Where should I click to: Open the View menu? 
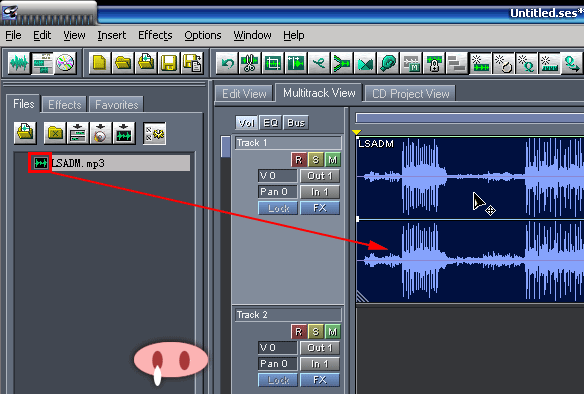[x=74, y=35]
